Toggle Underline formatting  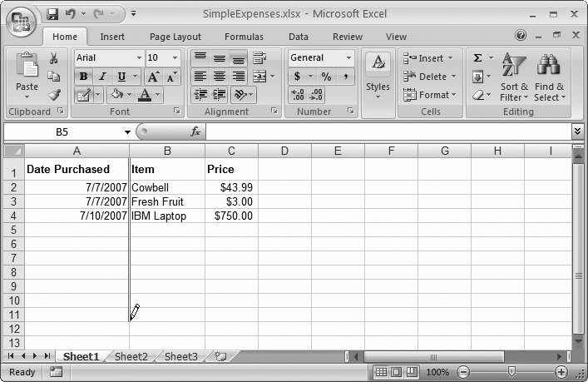[121, 77]
